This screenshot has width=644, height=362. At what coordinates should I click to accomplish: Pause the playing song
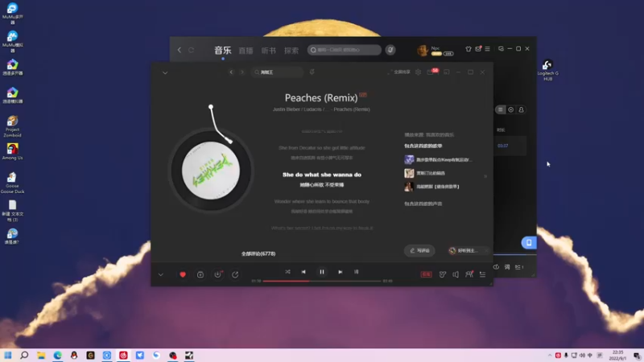pyautogui.click(x=322, y=272)
